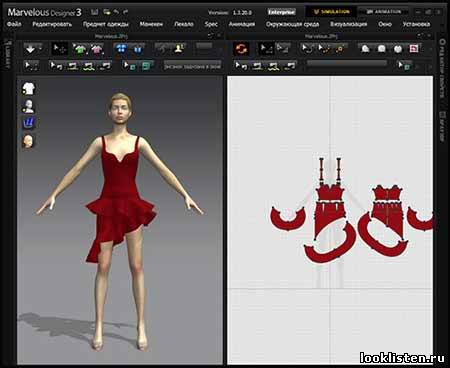The width and height of the screenshot is (450, 368).
Task: Toggle garment display shirt icon in viewport
Action: (29, 89)
